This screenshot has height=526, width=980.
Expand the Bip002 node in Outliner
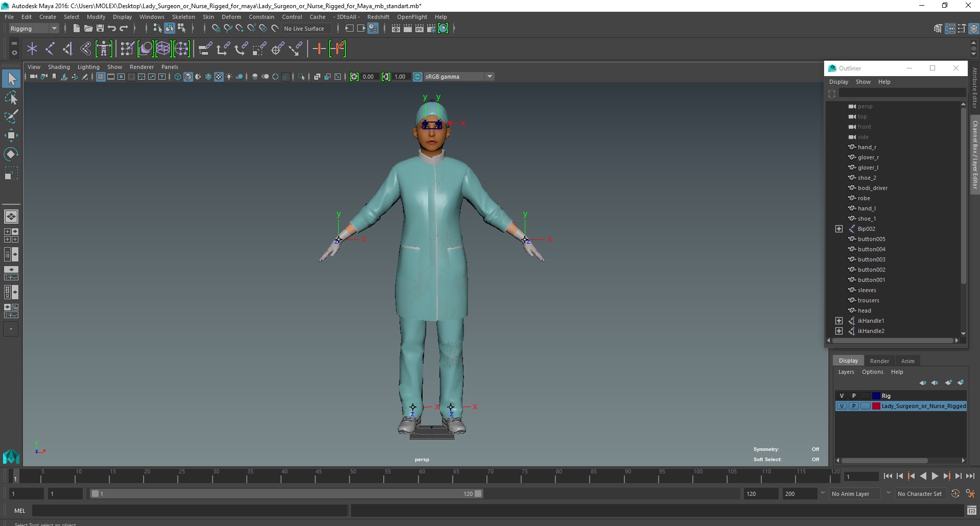(x=838, y=229)
